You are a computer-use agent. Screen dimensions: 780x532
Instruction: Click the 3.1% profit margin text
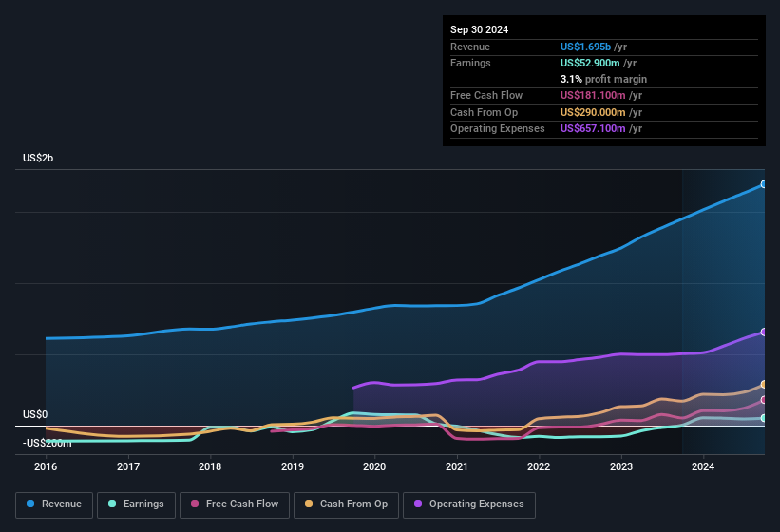(x=603, y=79)
